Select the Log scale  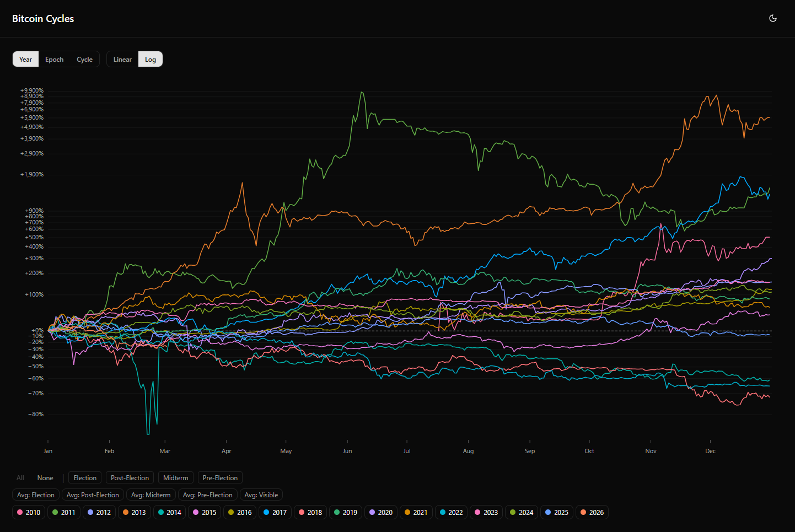(x=151, y=60)
